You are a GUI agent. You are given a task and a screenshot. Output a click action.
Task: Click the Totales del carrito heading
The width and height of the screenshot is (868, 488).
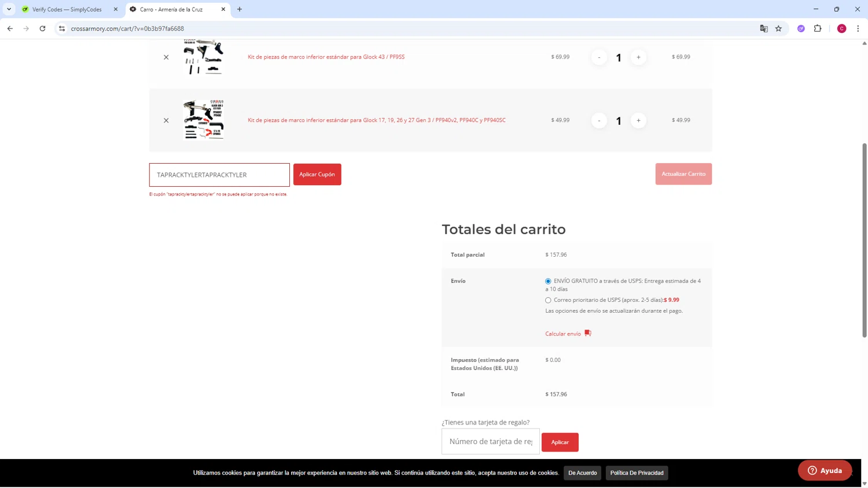(x=503, y=230)
